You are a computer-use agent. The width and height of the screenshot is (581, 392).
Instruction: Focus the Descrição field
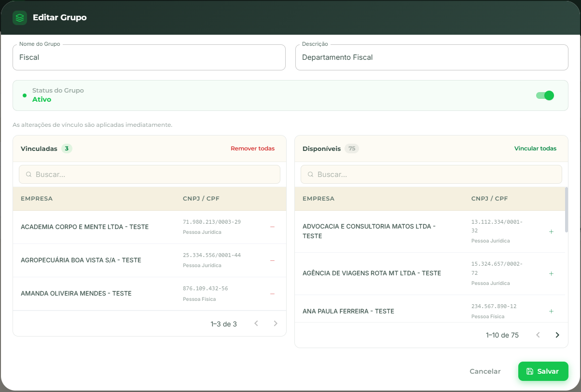[x=432, y=57]
